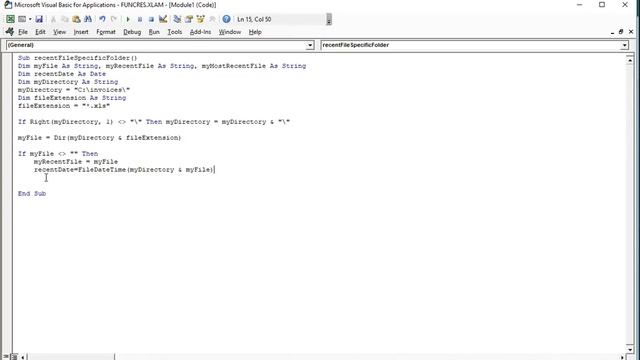Click the Copy toolbar icon
The width and height of the screenshot is (640, 360).
64,19
